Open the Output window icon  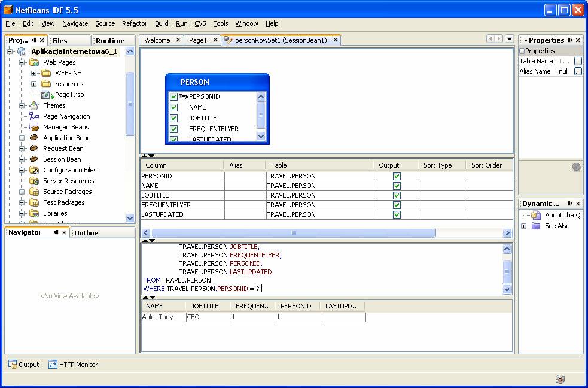13,365
